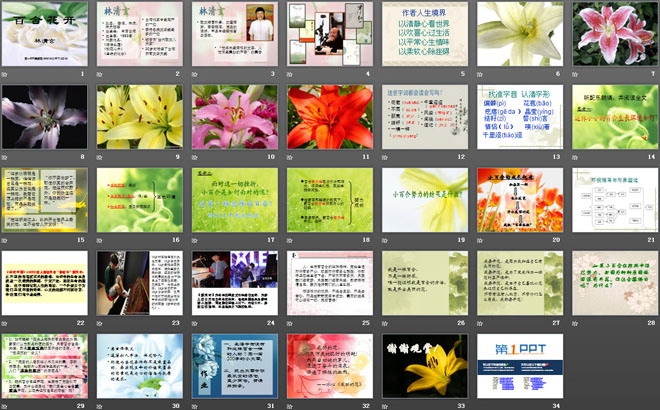Select slide 5 titled 作者人生境界
The width and height of the screenshot is (660, 410).
425,34
